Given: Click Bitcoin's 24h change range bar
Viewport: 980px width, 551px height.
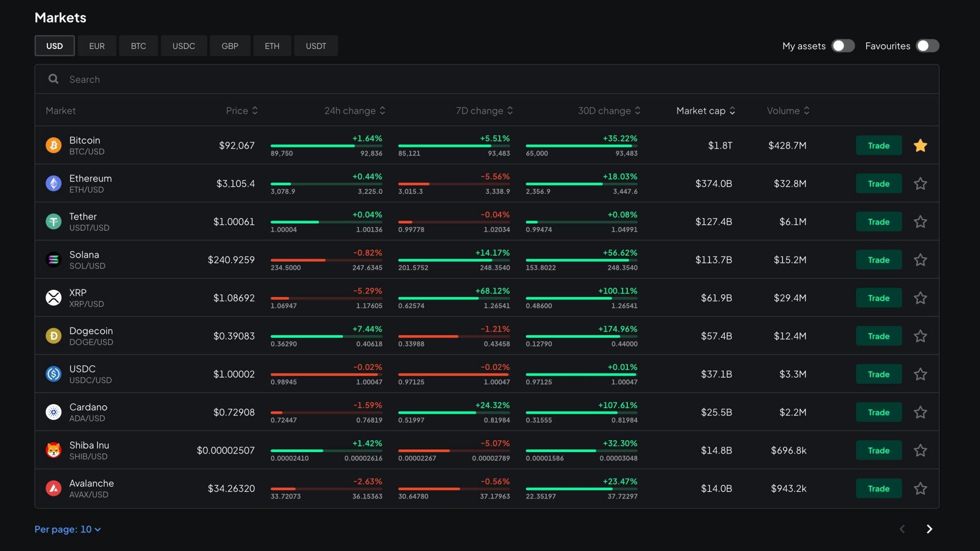Looking at the screenshot, I should point(326,146).
